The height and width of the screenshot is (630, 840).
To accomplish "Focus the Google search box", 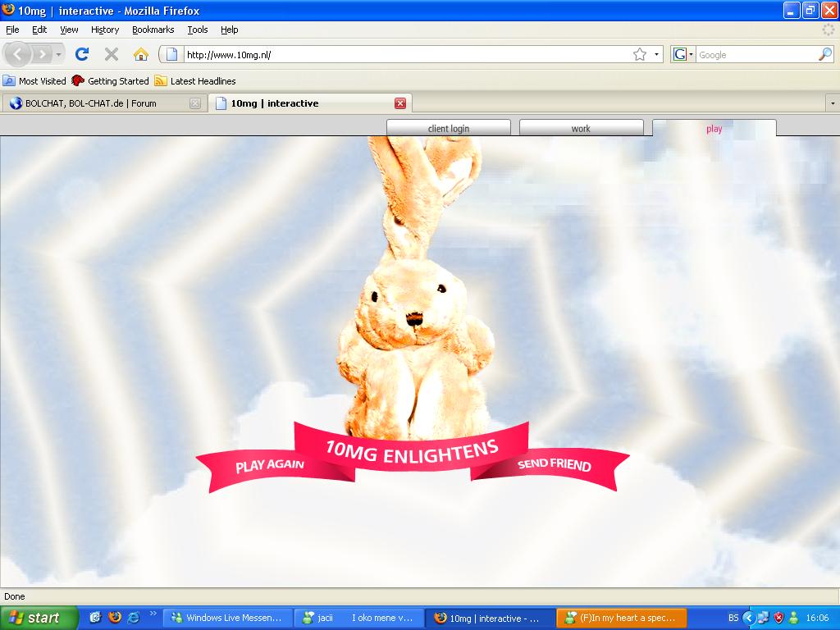I will pyautogui.click(x=756, y=54).
